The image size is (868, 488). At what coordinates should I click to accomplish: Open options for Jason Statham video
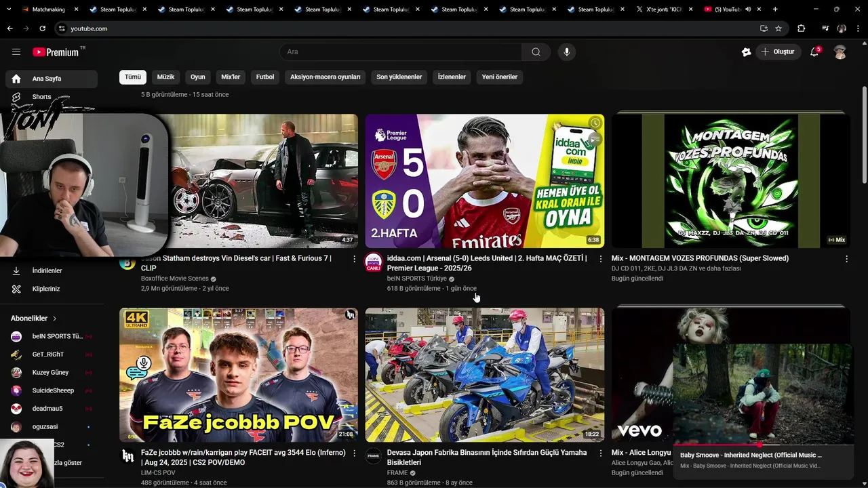354,259
